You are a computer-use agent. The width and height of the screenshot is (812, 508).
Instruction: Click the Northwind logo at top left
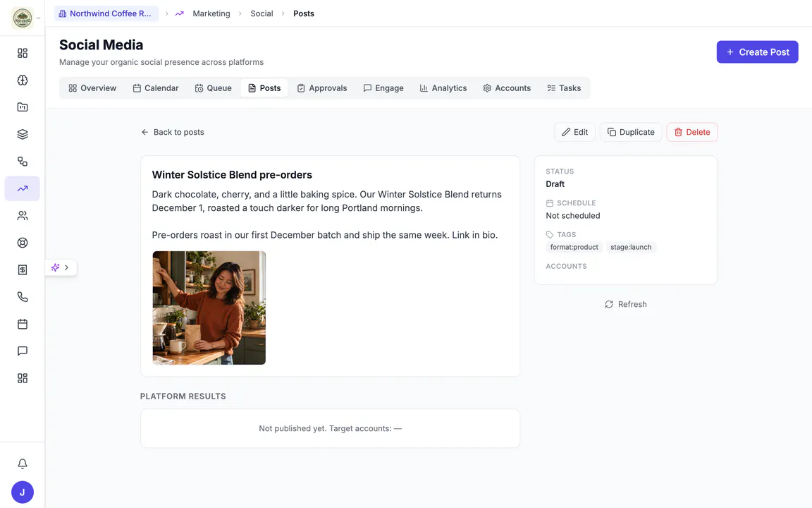(x=23, y=18)
